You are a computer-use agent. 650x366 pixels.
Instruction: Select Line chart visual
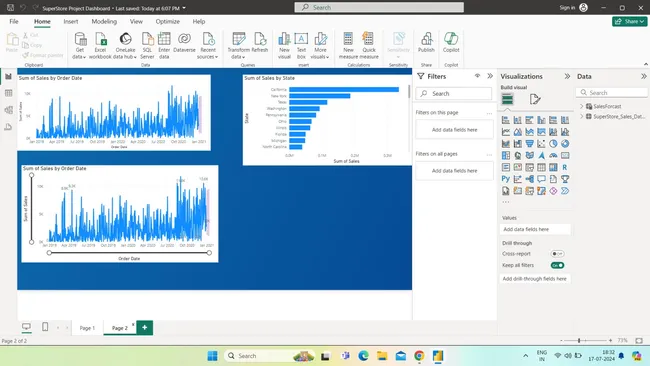point(506,132)
